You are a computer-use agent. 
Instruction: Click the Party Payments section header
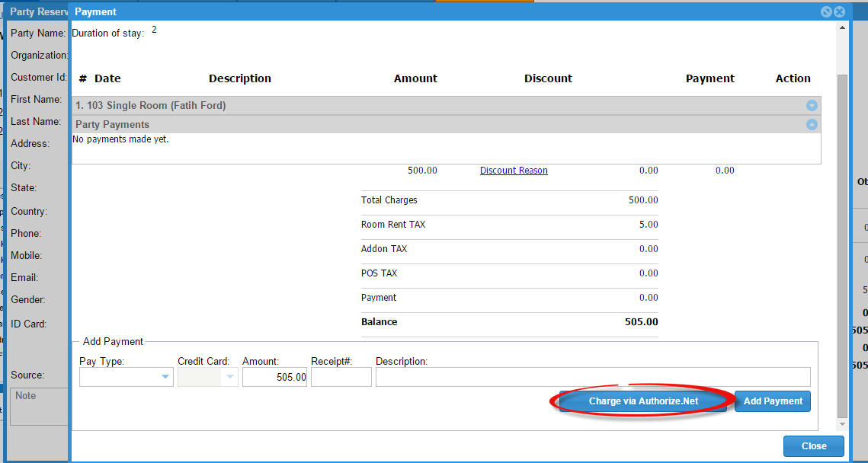coord(113,125)
